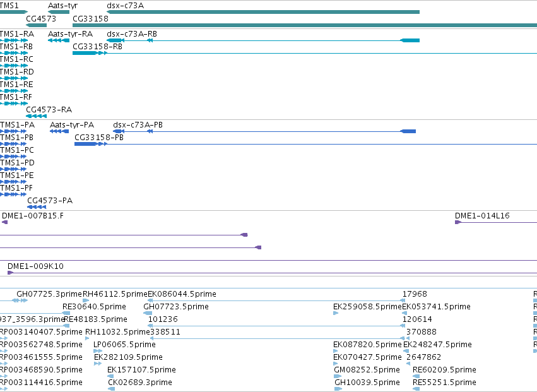The width and height of the screenshot is (537, 392).
Task: Select EST LP06065.5prime
Action: click(x=125, y=345)
